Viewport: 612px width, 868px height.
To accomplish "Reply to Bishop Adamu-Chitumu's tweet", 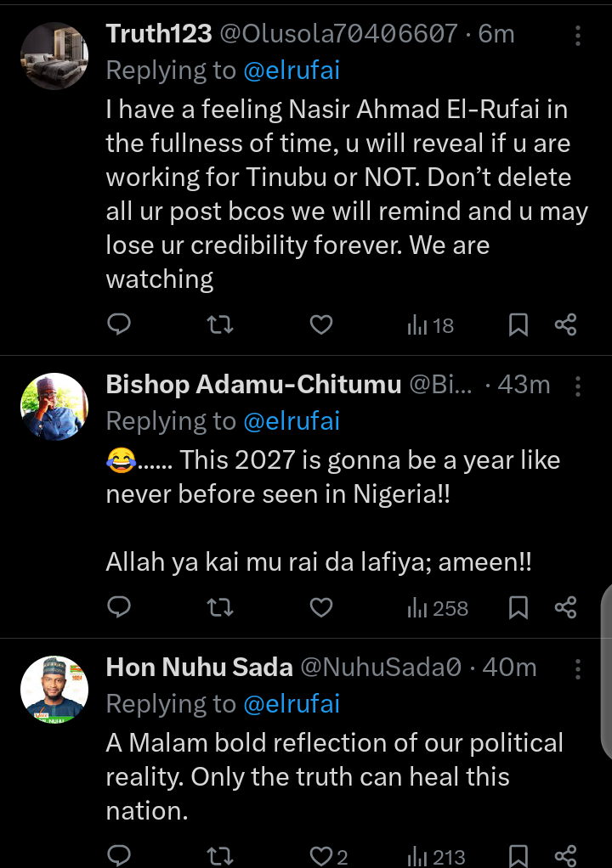I will click(120, 607).
